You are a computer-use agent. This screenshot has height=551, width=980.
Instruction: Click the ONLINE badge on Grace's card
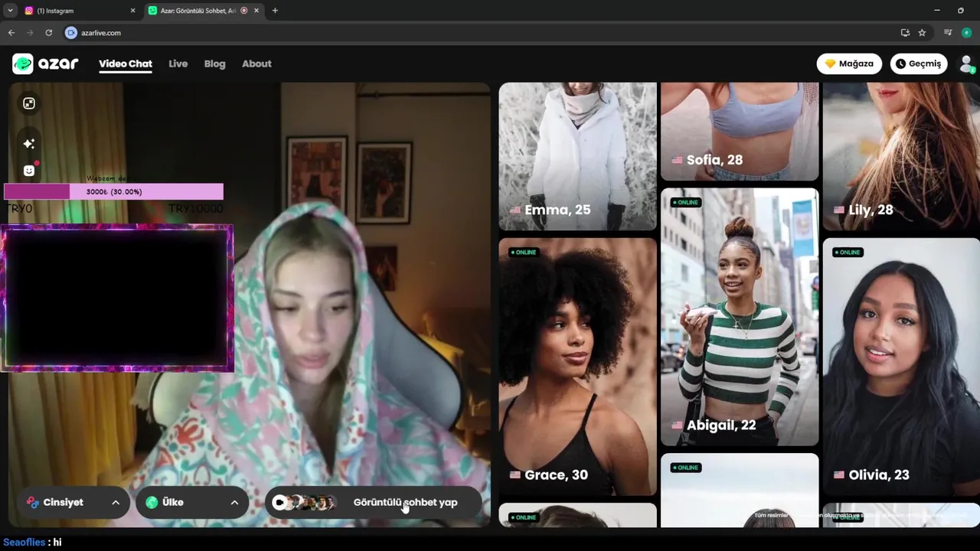click(524, 253)
